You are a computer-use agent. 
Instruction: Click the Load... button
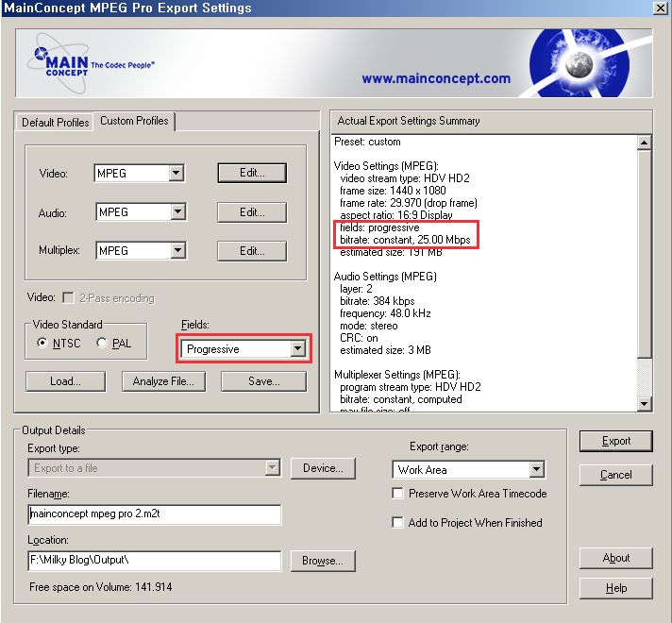pyautogui.click(x=65, y=381)
